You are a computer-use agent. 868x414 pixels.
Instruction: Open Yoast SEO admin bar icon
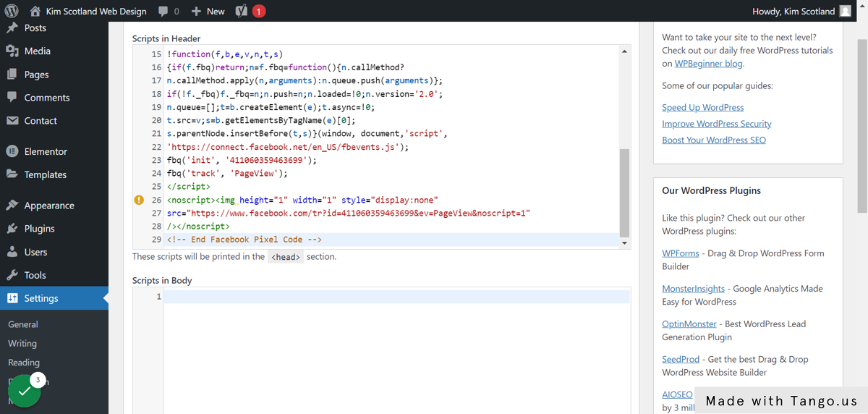click(x=242, y=11)
